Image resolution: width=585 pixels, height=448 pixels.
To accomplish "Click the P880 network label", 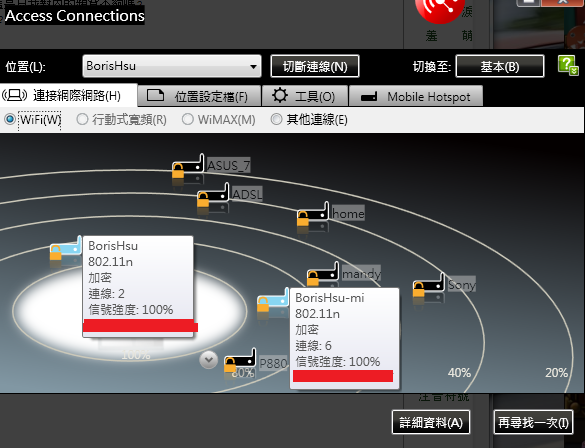I will (x=273, y=363).
